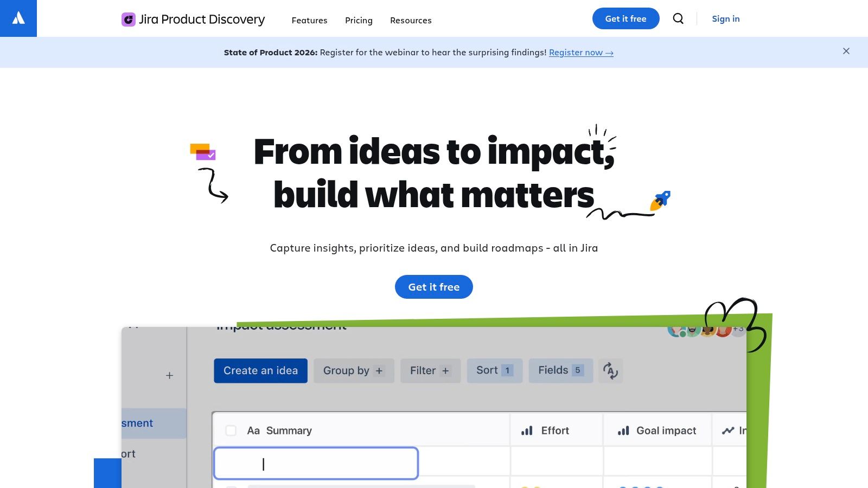
Task: Expand the Filter options
Action: coord(430,371)
